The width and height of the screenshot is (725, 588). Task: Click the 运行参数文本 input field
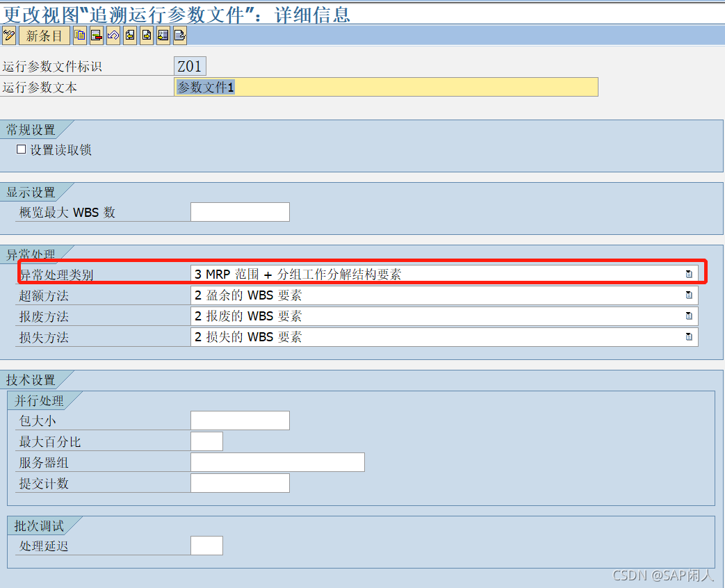(386, 87)
